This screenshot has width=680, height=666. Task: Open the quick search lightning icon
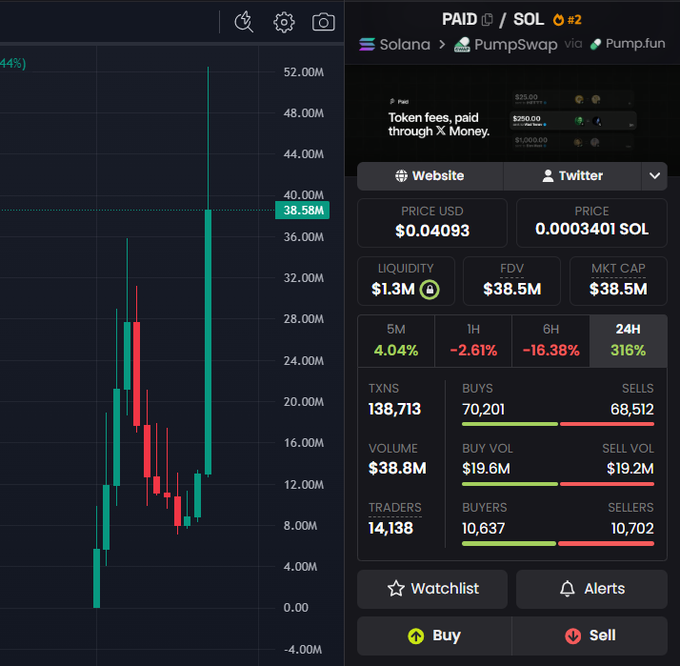[244, 22]
